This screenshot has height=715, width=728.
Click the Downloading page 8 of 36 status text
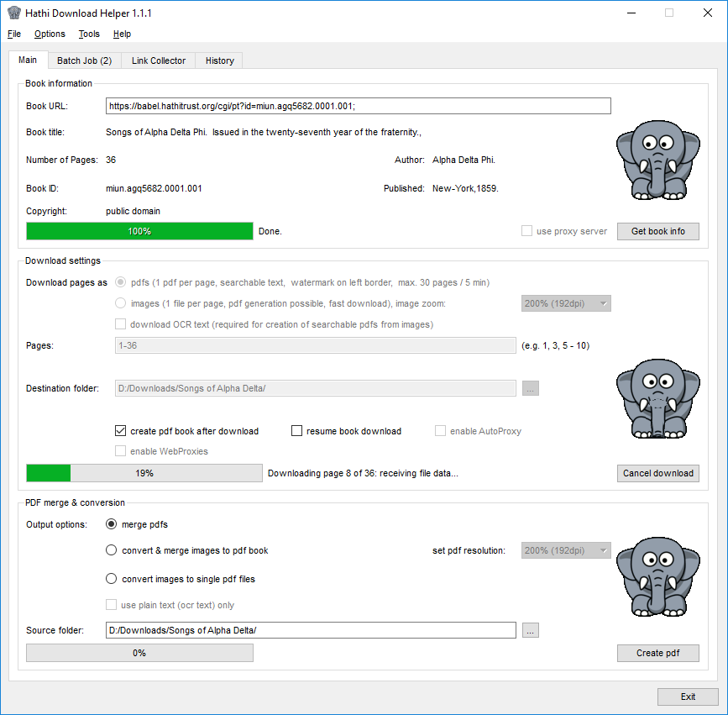[363, 473]
